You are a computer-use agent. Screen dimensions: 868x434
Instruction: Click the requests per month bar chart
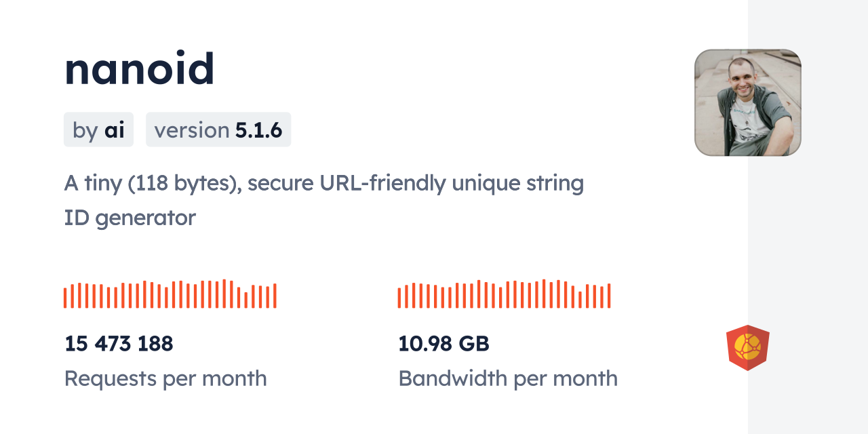point(170,294)
